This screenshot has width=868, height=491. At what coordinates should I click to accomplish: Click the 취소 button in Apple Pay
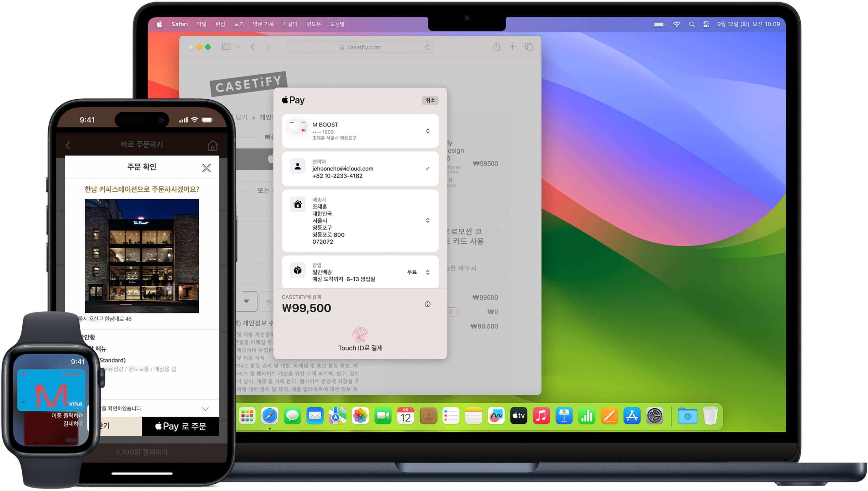coord(430,100)
